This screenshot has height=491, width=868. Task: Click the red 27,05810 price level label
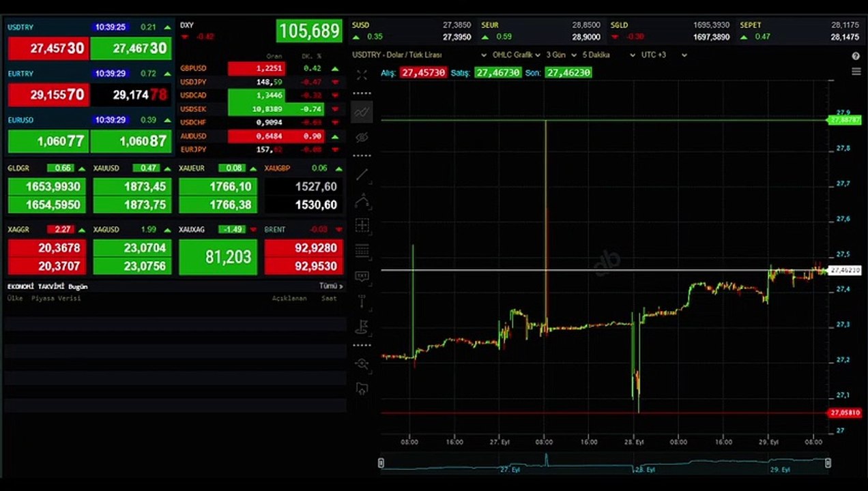[x=844, y=413]
